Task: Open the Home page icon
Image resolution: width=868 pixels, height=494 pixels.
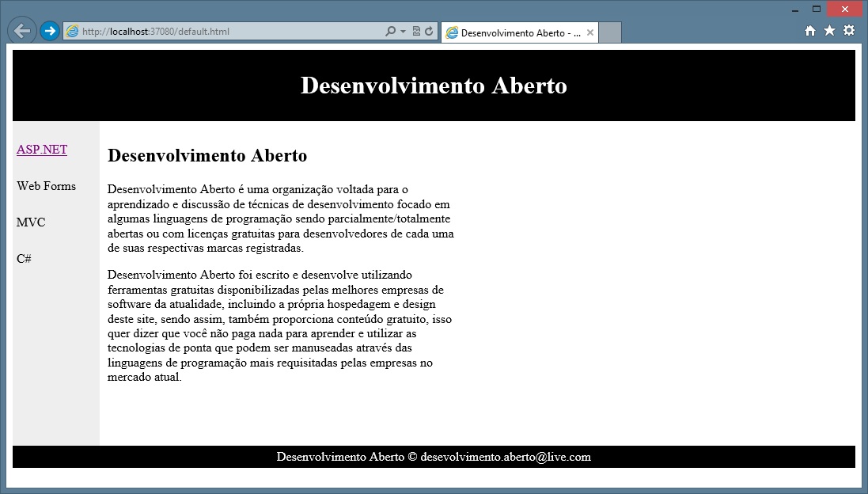Action: [810, 31]
